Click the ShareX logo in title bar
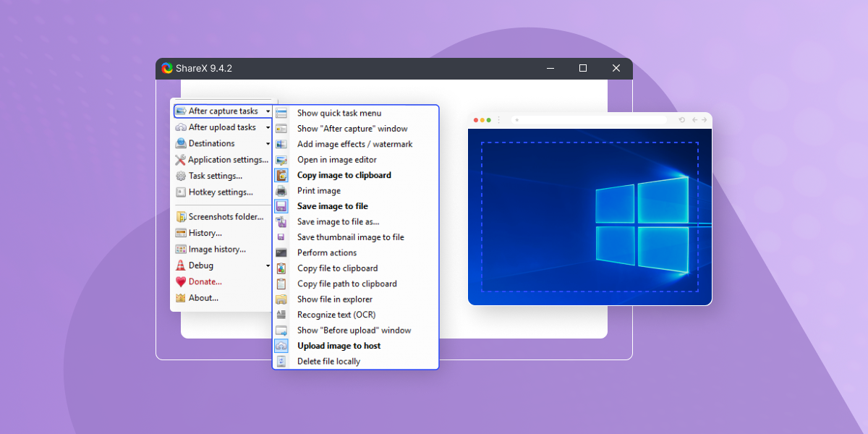 167,68
